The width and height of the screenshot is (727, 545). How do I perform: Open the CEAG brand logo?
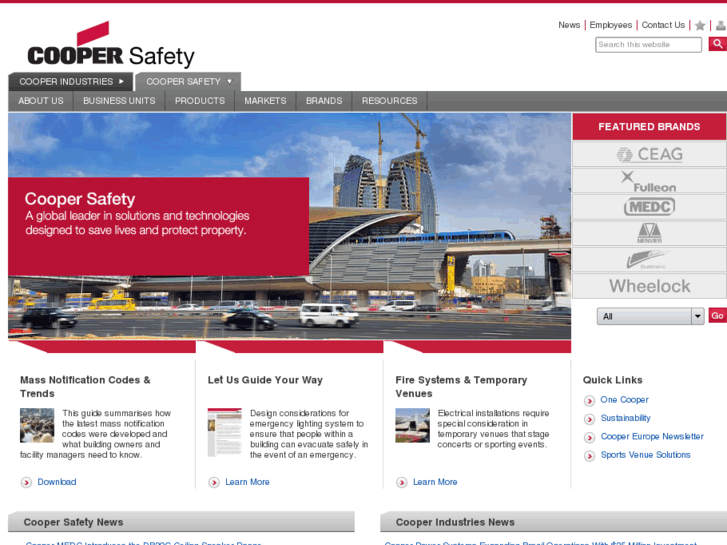(x=649, y=154)
